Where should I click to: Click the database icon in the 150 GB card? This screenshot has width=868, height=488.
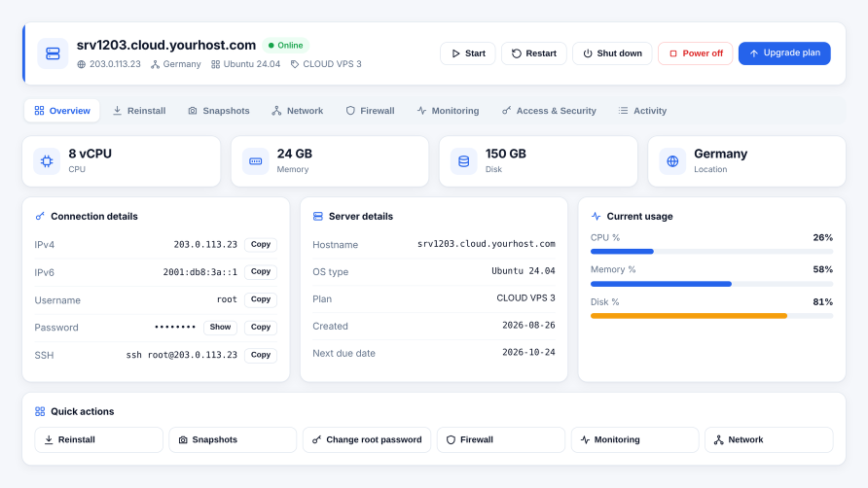coord(464,161)
